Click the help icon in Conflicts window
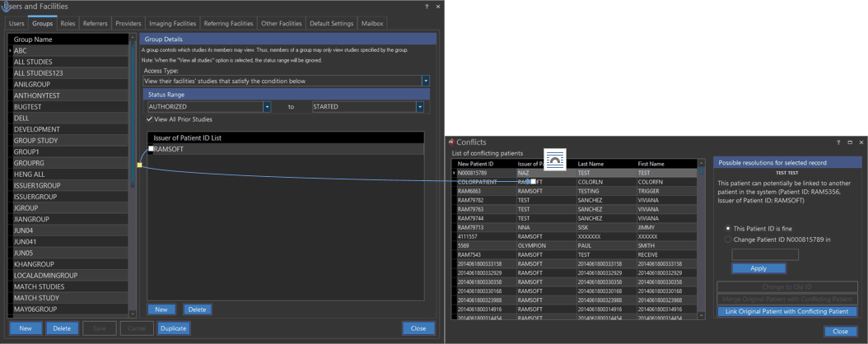Image resolution: width=868 pixels, height=344 pixels. (x=838, y=142)
